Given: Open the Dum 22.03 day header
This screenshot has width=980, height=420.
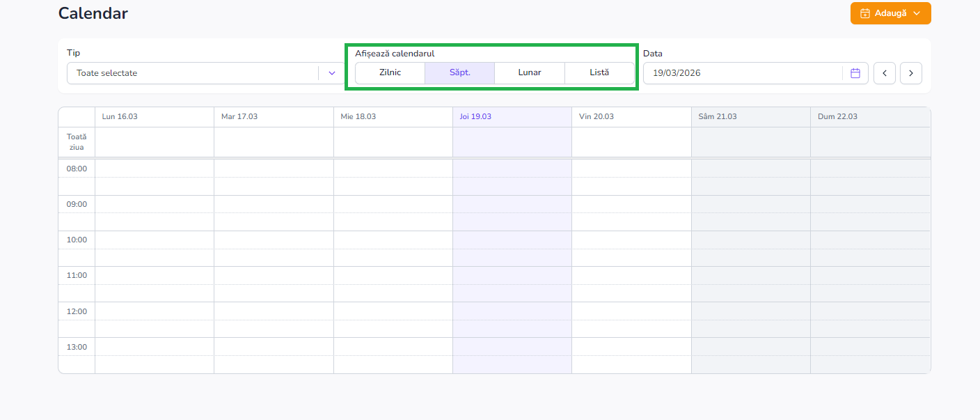Looking at the screenshot, I should (836, 116).
